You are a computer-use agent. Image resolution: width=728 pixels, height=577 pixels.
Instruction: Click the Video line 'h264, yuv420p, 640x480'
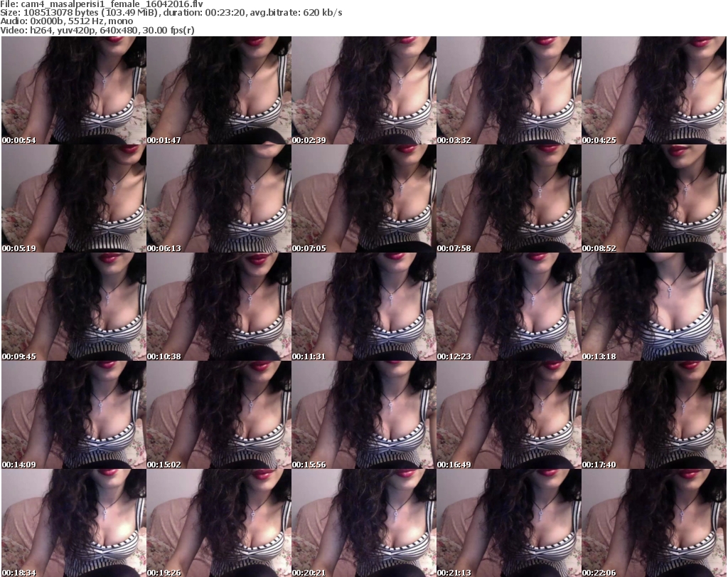click(x=97, y=30)
